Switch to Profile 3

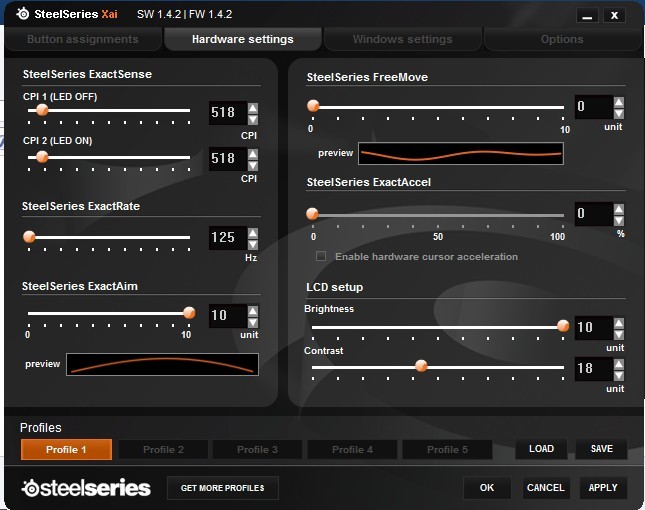258,449
